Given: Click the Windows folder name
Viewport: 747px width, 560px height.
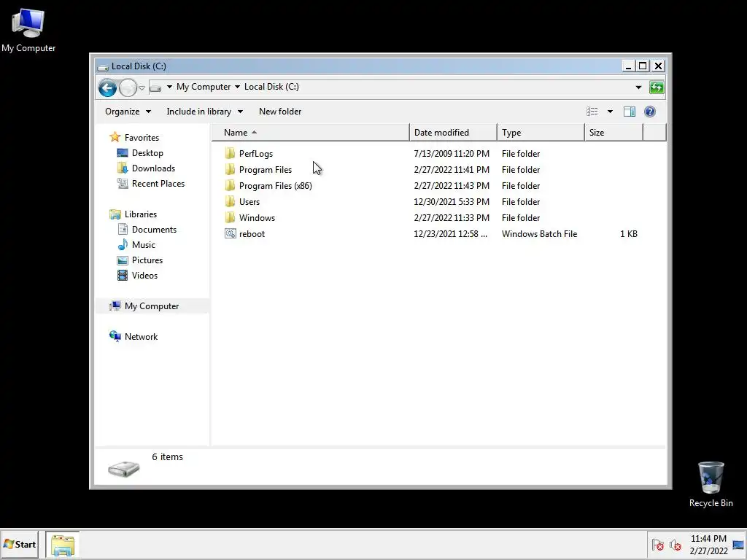Looking at the screenshot, I should 257,217.
